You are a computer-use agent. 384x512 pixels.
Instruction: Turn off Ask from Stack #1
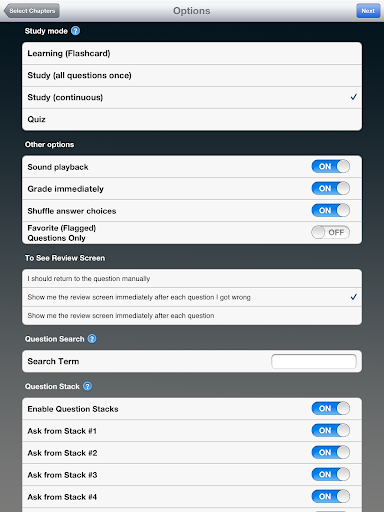click(331, 430)
